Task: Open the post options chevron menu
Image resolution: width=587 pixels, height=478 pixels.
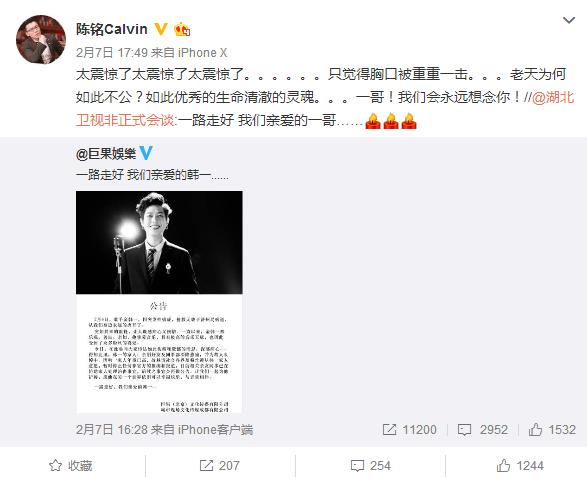Action: (569, 20)
